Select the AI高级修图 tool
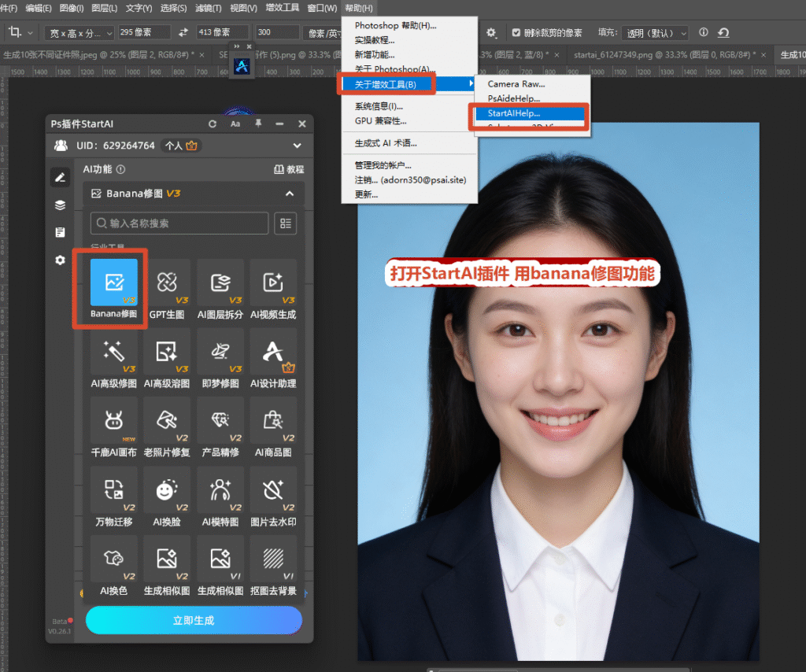The image size is (806, 672). (113, 359)
